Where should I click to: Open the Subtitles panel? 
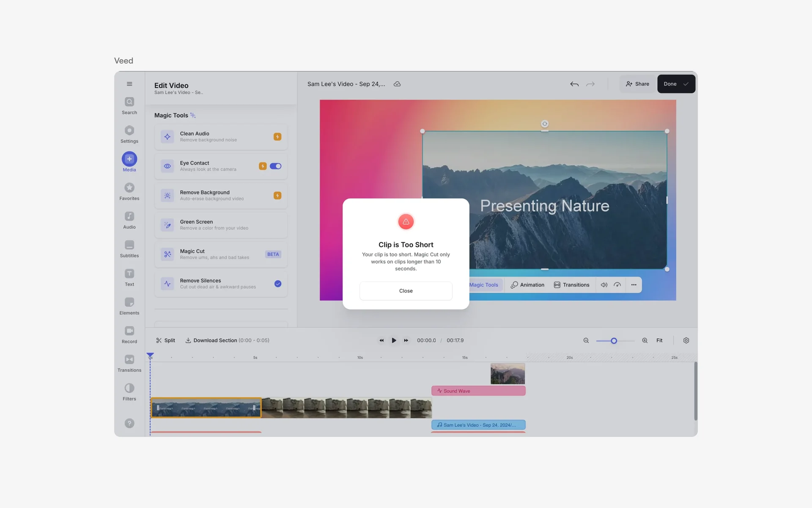click(129, 248)
